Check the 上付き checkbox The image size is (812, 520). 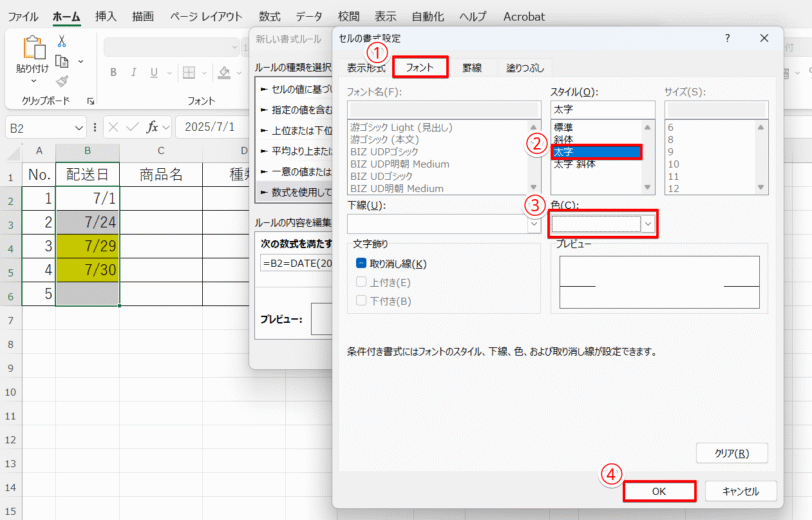click(x=361, y=282)
